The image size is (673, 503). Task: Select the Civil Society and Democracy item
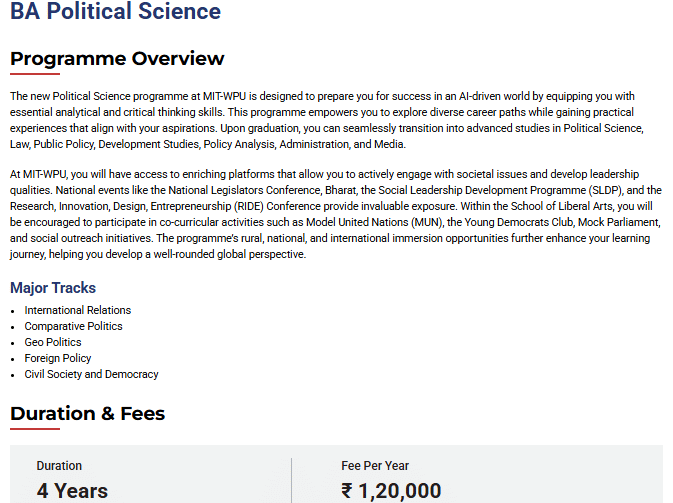(x=92, y=374)
